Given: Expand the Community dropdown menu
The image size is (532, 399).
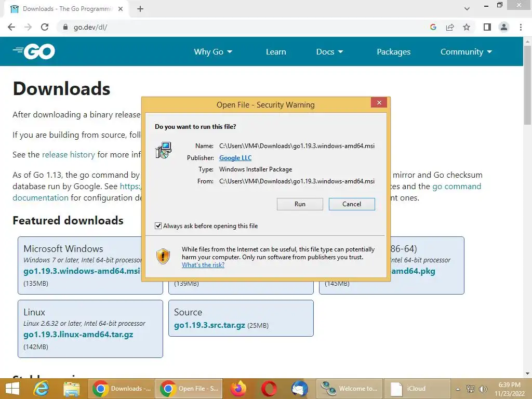Looking at the screenshot, I should pos(466,52).
